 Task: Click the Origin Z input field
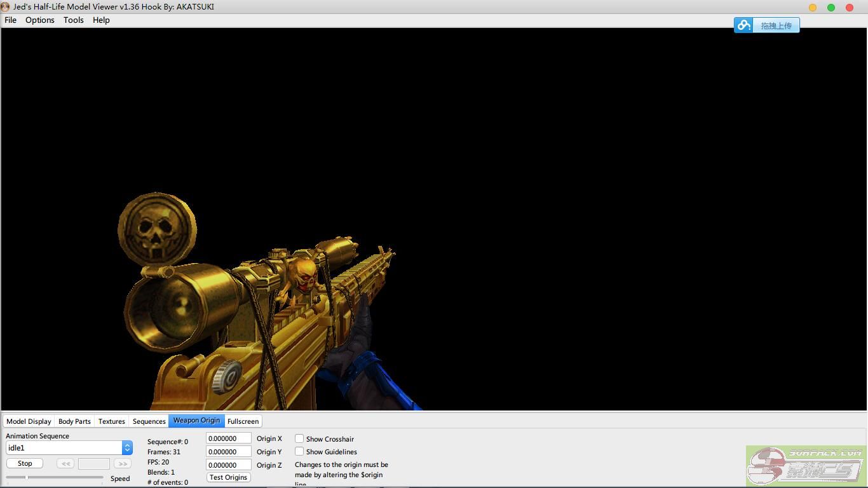tap(228, 465)
